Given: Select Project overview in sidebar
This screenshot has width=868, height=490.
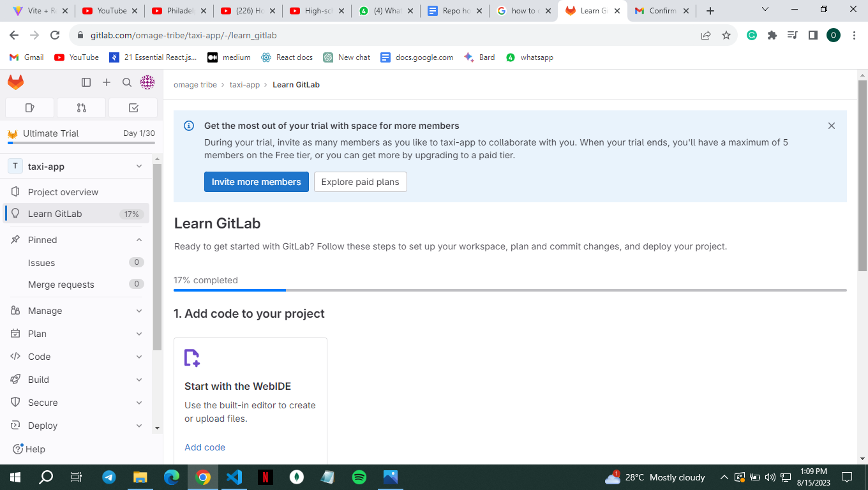Looking at the screenshot, I should (77, 192).
